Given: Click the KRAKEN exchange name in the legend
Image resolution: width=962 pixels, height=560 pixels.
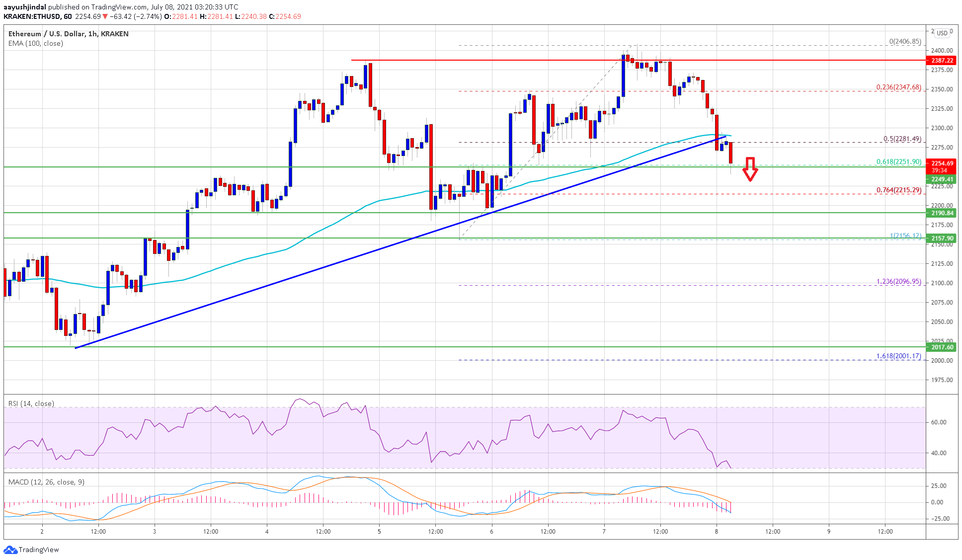Looking at the screenshot, I should [x=115, y=34].
